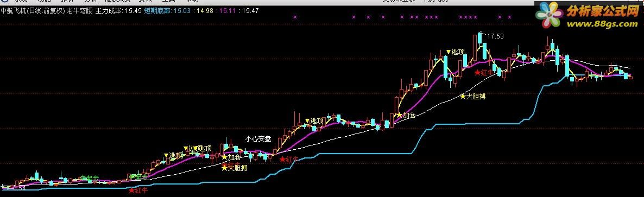This screenshot has width=644, height=197.
Task: Click the leftmost purple x marker at top
Action: point(295,17)
